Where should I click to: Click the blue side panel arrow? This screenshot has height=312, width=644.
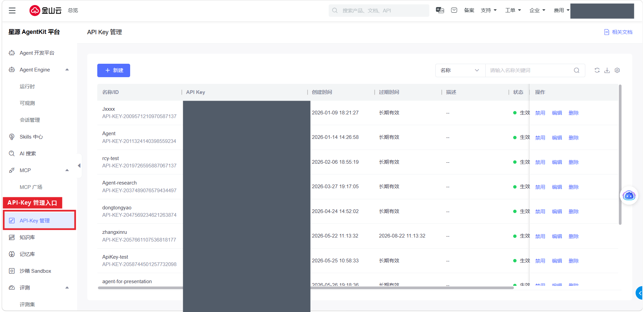coord(639,293)
